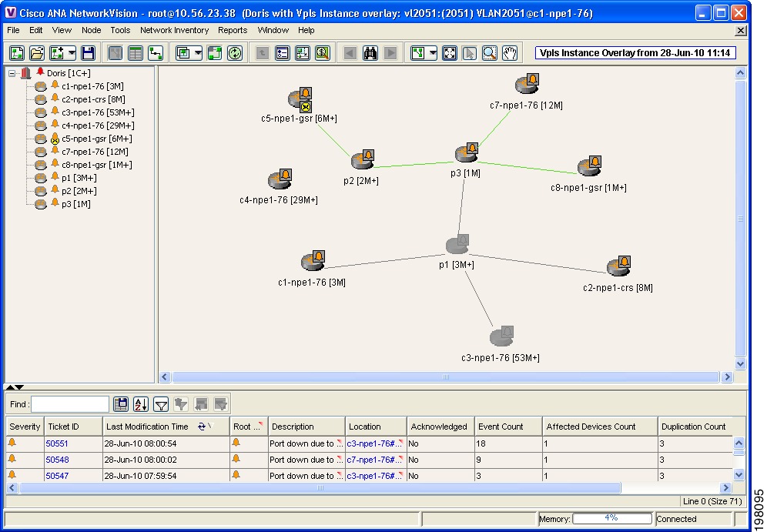Close the inner map window with X
The image size is (767, 532).
tap(741, 30)
